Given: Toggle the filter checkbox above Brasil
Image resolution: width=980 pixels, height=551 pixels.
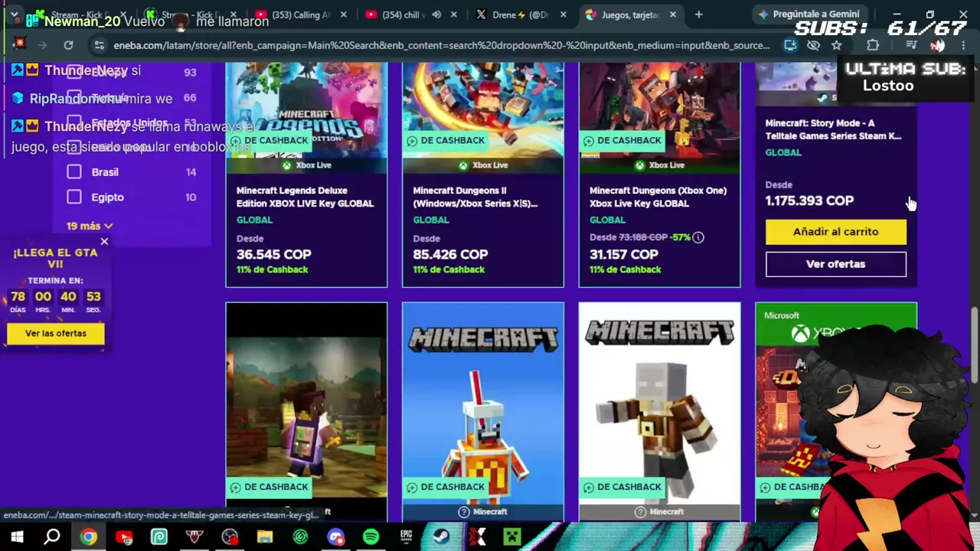Looking at the screenshot, I should (x=74, y=147).
